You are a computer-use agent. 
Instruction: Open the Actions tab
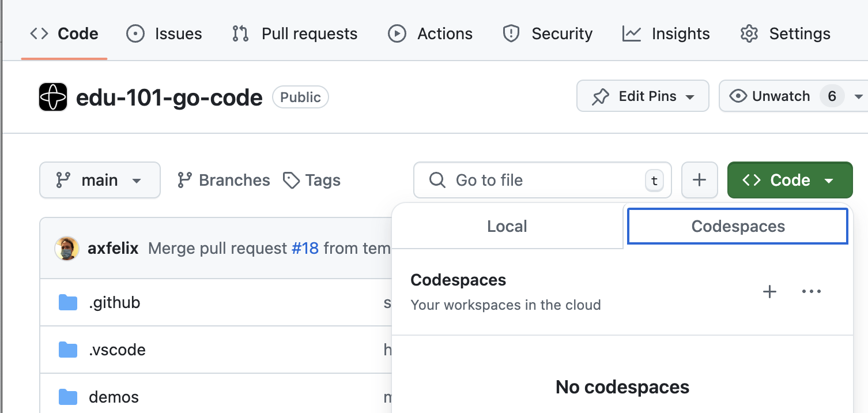point(430,34)
